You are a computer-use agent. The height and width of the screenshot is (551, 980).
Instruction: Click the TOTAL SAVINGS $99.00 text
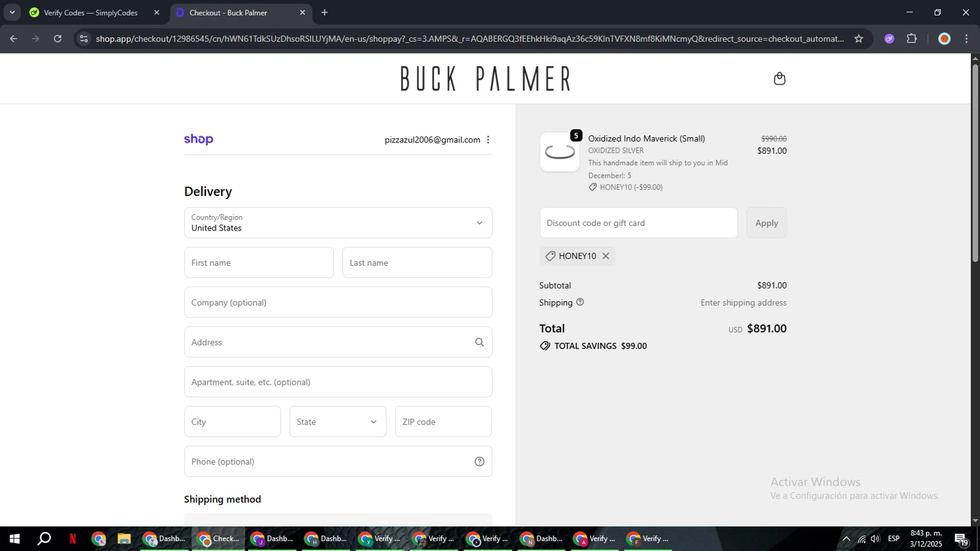600,346
